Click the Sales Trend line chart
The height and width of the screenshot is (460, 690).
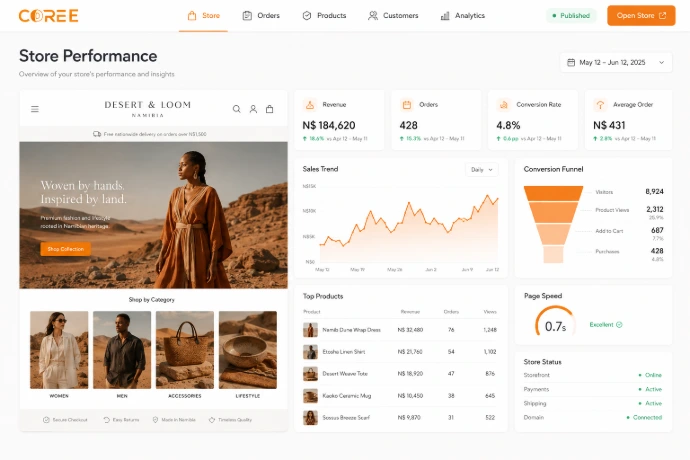(x=409, y=227)
